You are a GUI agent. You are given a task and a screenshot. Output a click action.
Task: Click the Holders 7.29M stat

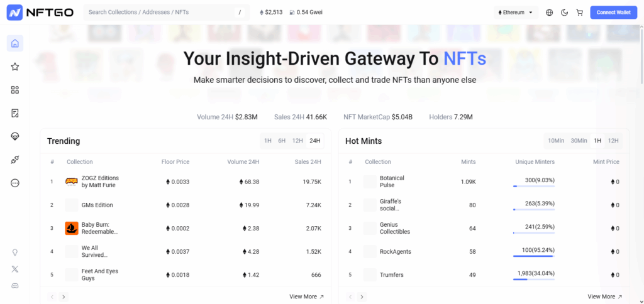tap(451, 117)
